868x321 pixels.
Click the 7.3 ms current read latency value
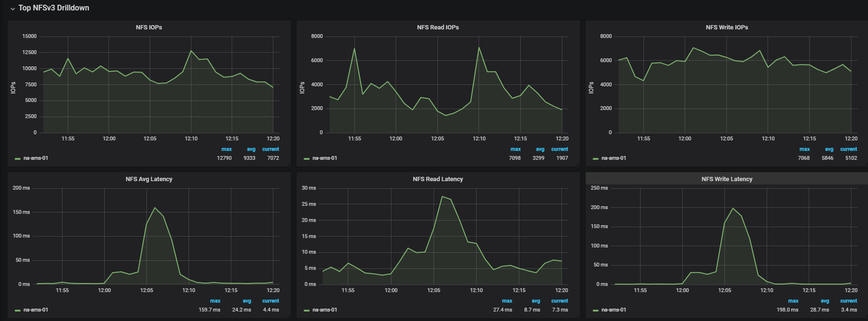click(x=560, y=310)
